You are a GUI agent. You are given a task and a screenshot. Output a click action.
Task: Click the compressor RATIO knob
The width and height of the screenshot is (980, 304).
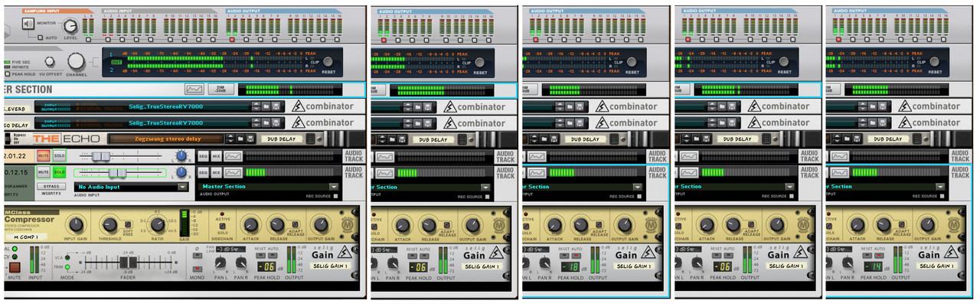coord(158,224)
